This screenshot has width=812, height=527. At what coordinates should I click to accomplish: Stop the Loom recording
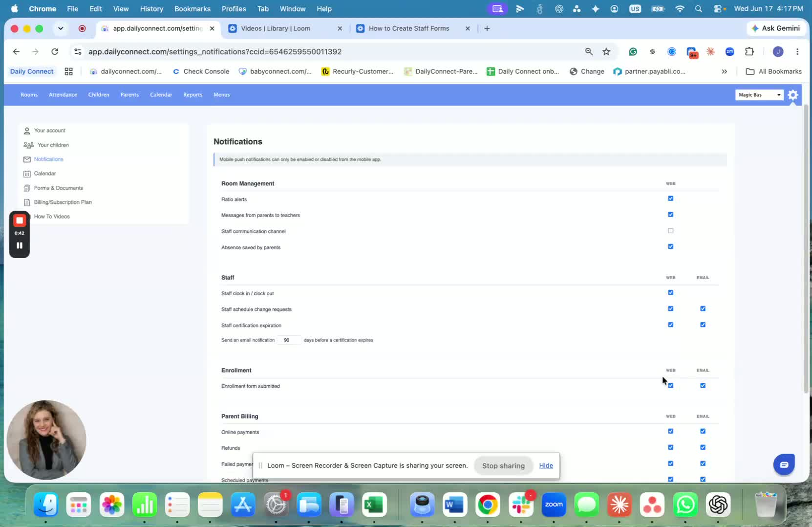click(x=20, y=220)
